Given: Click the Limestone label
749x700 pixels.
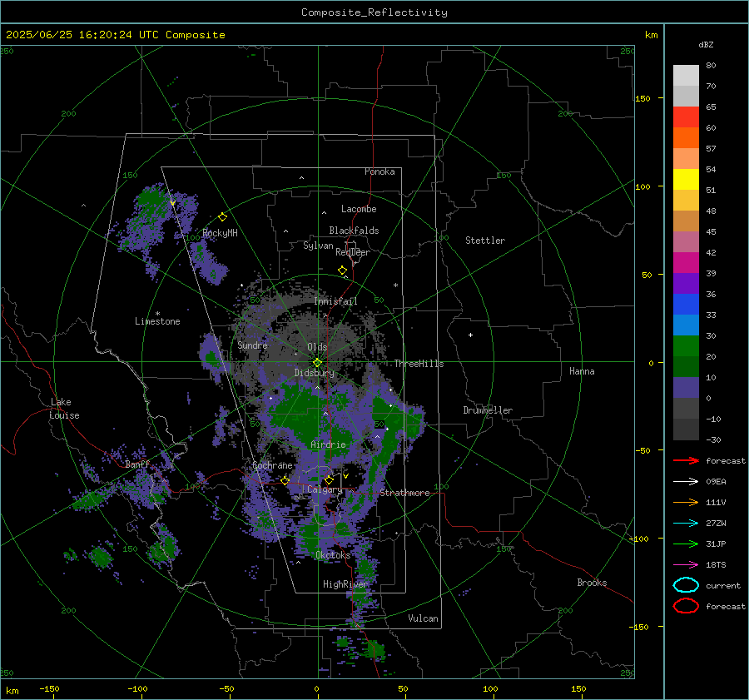Looking at the screenshot, I should (x=157, y=321).
